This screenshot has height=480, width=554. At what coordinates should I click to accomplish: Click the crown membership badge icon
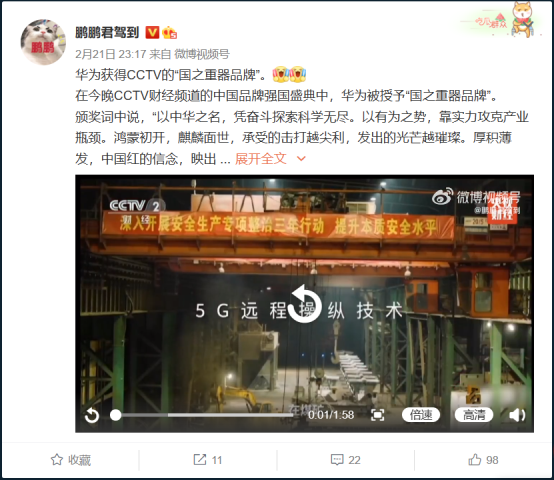coord(170,33)
